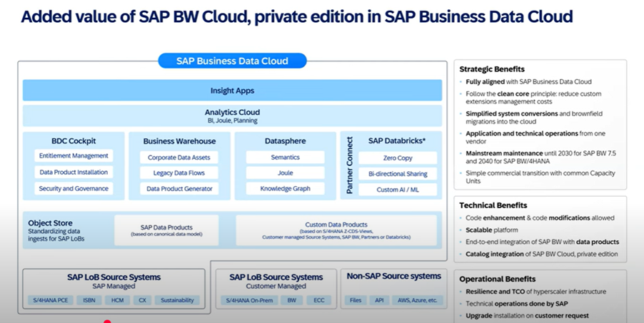Select the Security and Governance box
Image resolution: width=644 pixels, height=323 pixels.
point(74,189)
